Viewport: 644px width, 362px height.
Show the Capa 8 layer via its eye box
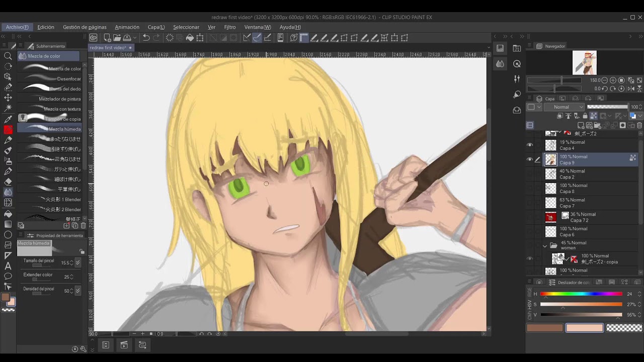click(530, 189)
